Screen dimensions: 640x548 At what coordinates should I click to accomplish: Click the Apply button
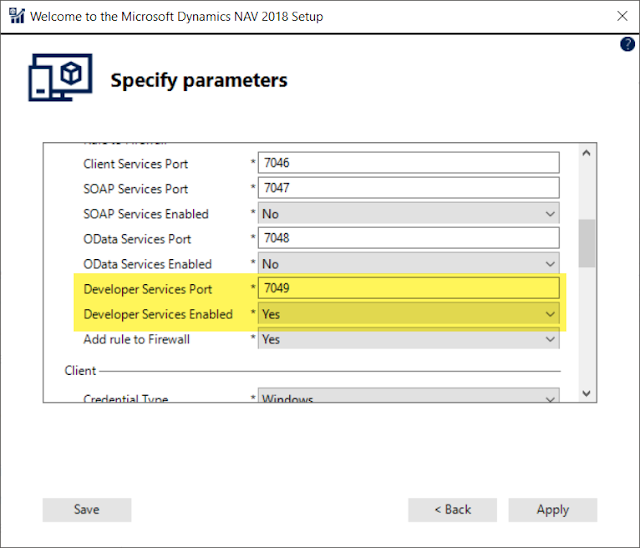point(553,510)
